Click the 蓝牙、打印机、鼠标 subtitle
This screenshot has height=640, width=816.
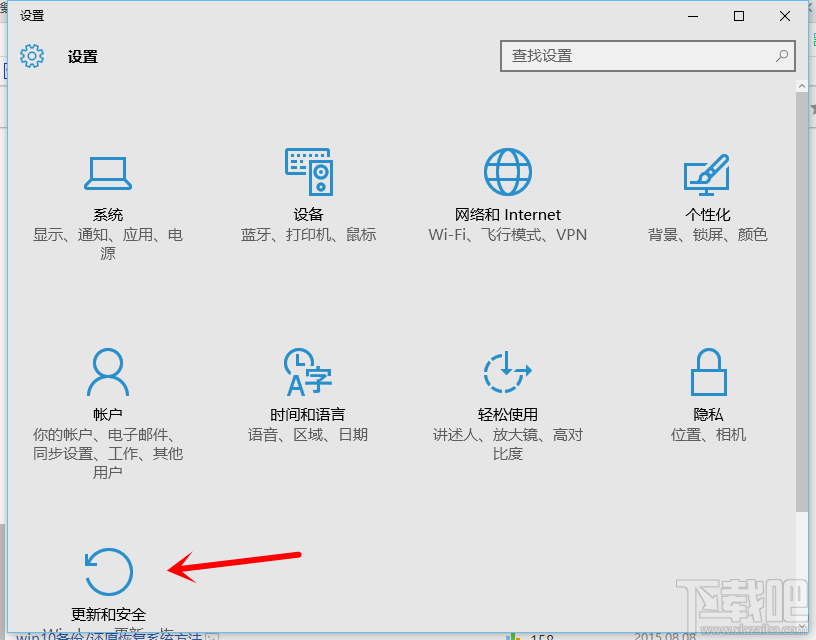308,234
